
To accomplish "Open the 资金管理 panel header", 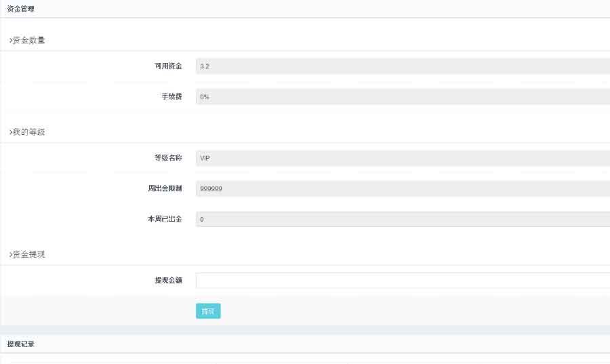I will point(20,9).
